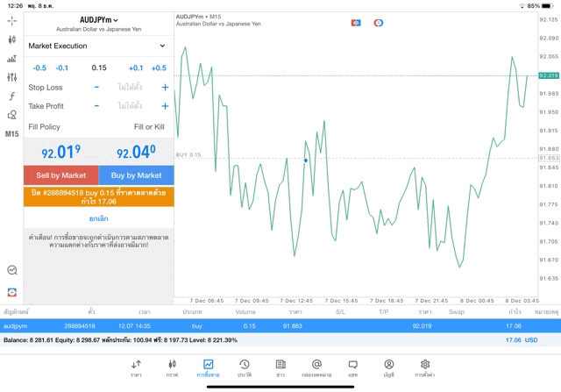This screenshot has width=561, height=392.
Task: Open the drawing objects shapes icon
Action: click(x=11, y=115)
